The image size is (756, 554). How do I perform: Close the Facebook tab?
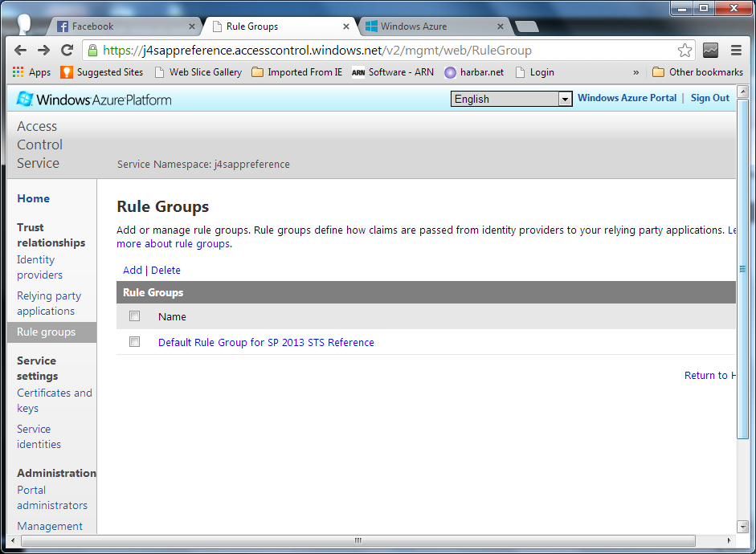click(x=192, y=26)
